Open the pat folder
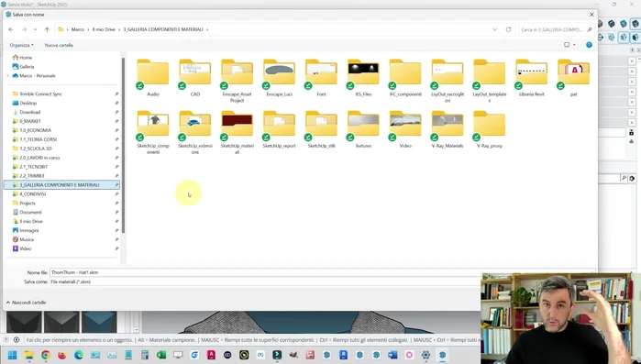Image resolution: width=641 pixels, height=364 pixels. coord(573,78)
